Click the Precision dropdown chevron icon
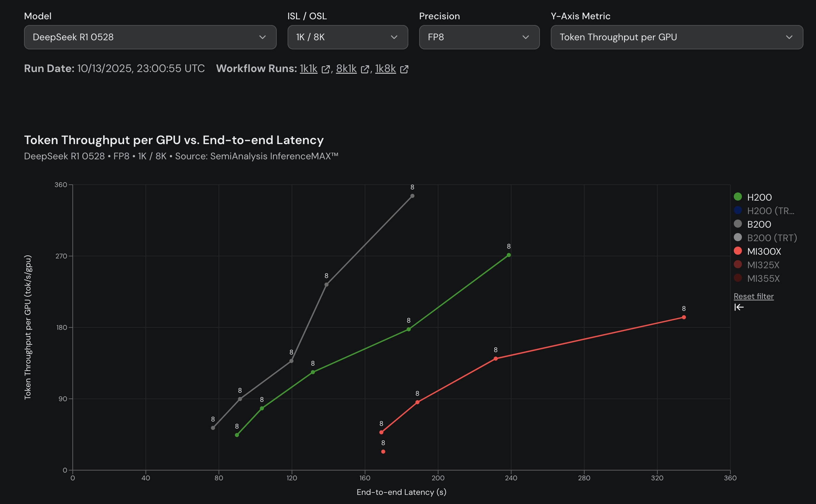The height and width of the screenshot is (504, 816). (x=525, y=37)
